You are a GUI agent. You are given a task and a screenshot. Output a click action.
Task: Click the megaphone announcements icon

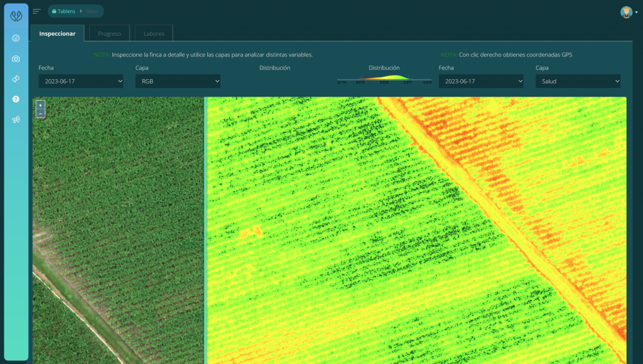16,119
